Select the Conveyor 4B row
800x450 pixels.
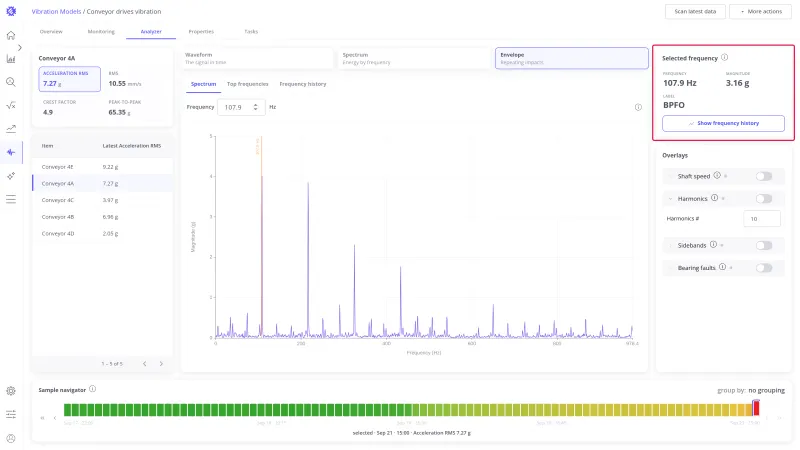(x=102, y=217)
